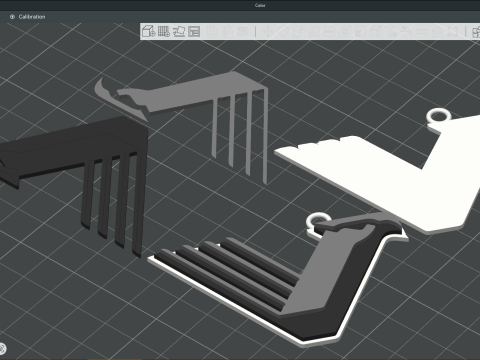Screen dimensions: 480x360
Task: Click the Arrange all objects icon
Action: (x=194, y=31)
